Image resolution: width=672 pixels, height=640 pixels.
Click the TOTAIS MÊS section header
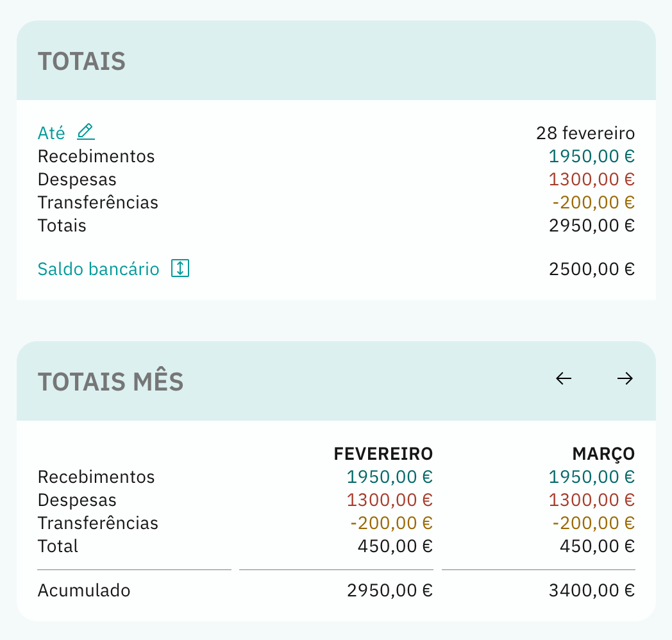tap(111, 381)
